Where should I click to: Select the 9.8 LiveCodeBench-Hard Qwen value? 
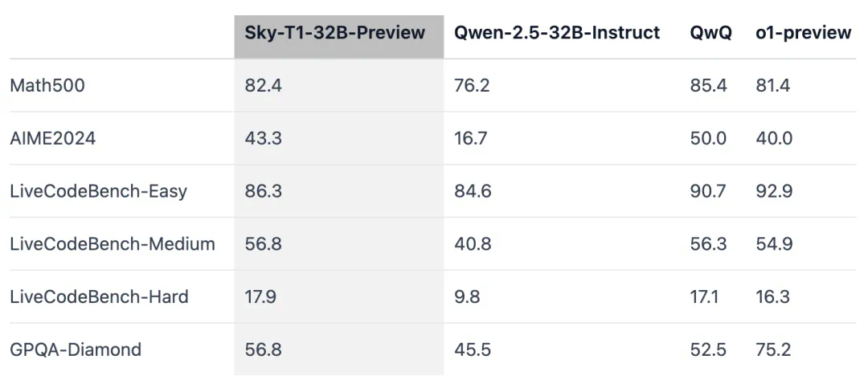pyautogui.click(x=467, y=297)
